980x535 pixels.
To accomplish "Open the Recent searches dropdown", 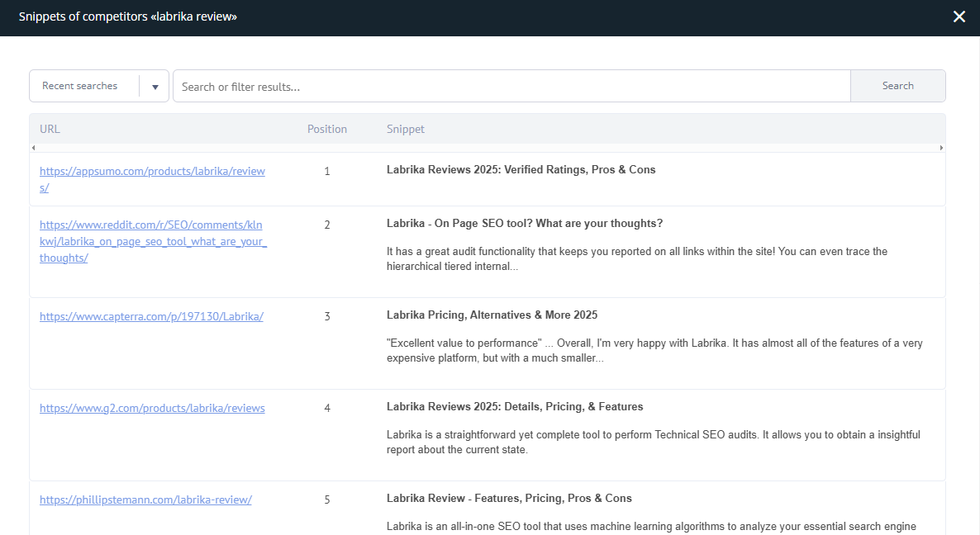I will pos(80,86).
